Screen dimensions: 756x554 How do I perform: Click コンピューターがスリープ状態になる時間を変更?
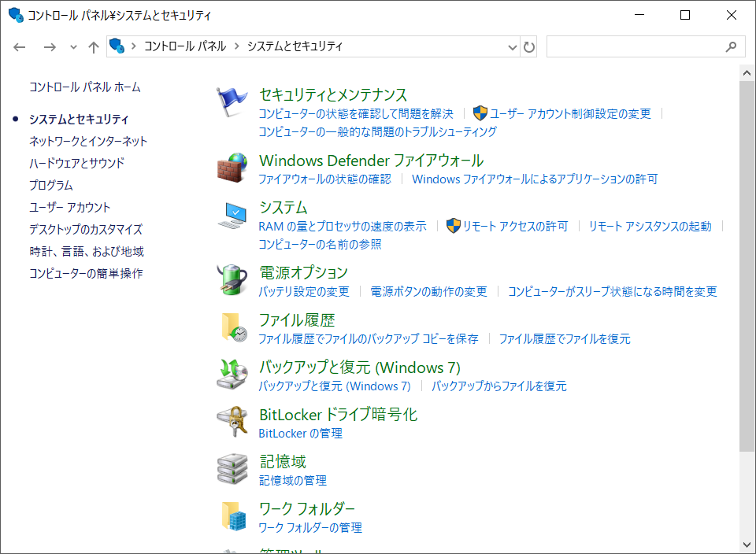[x=613, y=291]
